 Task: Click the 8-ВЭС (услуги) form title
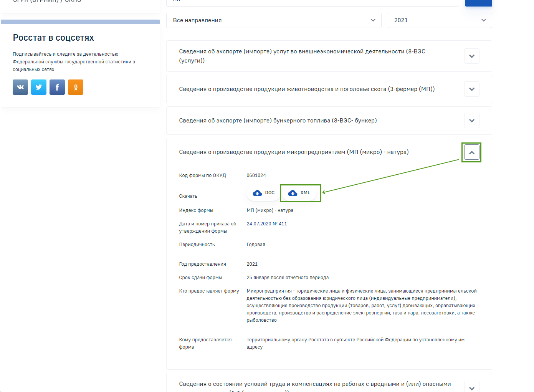pyautogui.click(x=302, y=56)
